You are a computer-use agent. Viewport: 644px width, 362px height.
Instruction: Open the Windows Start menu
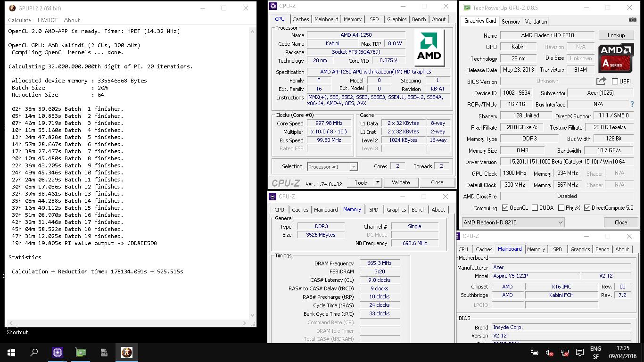11,353
